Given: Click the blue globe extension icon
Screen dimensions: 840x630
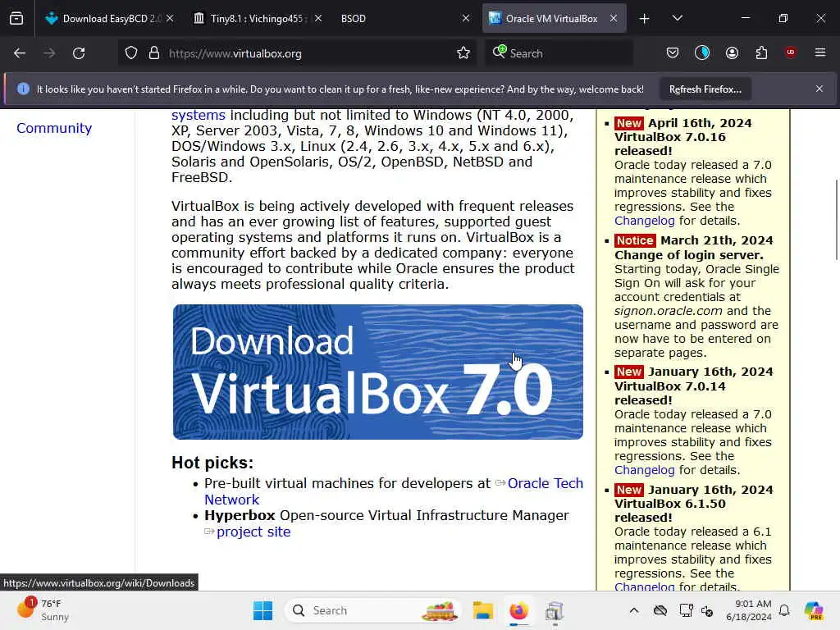Looking at the screenshot, I should (x=702, y=52).
